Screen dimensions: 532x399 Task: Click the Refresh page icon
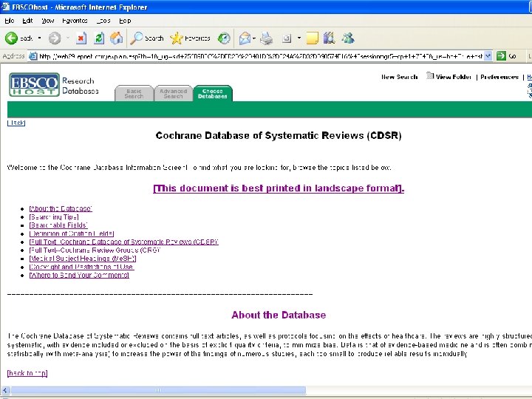(x=99, y=38)
